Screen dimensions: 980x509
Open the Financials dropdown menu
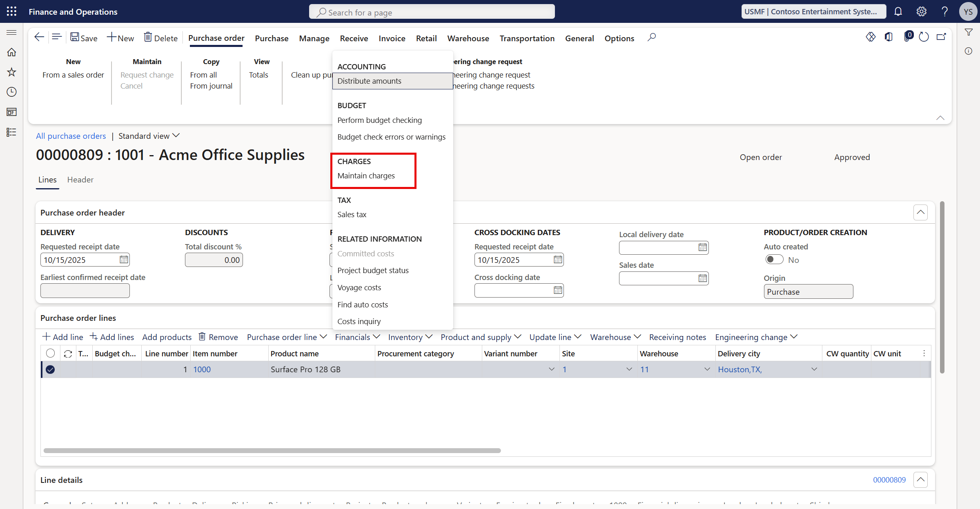click(x=357, y=337)
